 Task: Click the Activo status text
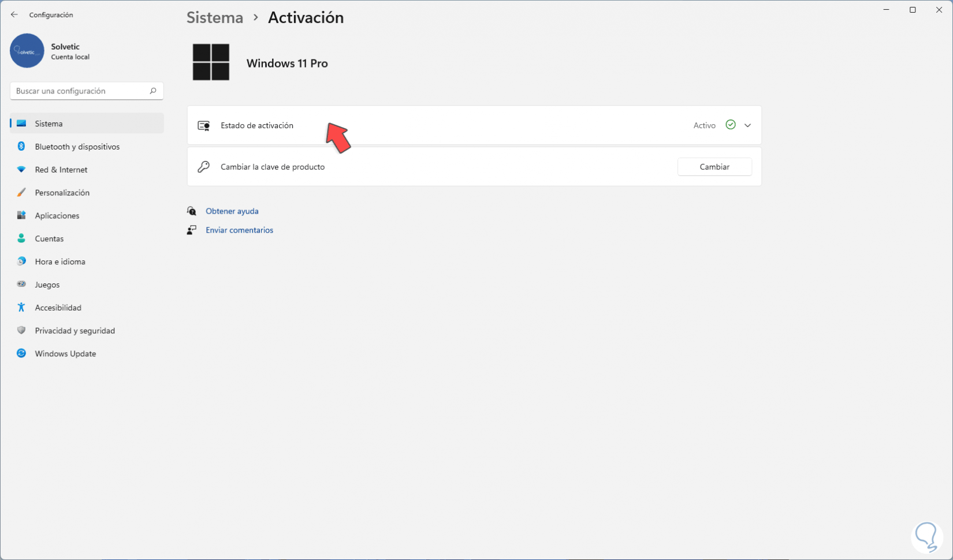pyautogui.click(x=705, y=125)
